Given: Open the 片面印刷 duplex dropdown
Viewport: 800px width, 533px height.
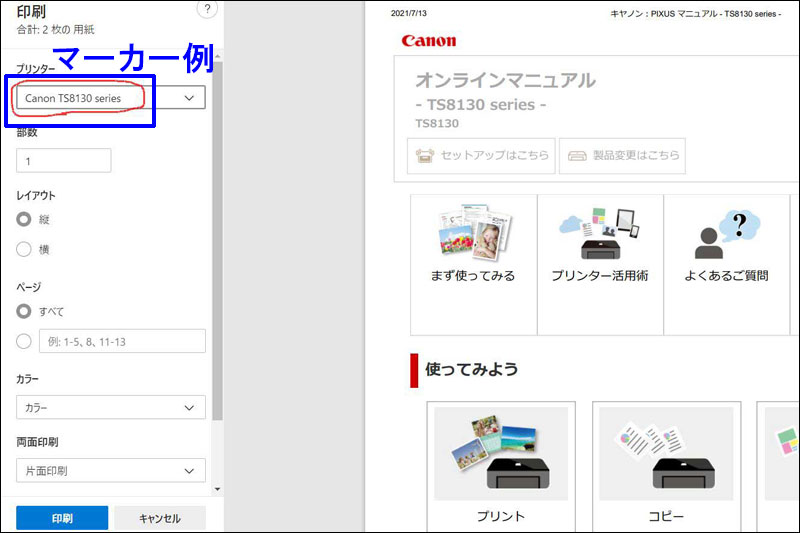Looking at the screenshot, I should [110, 470].
